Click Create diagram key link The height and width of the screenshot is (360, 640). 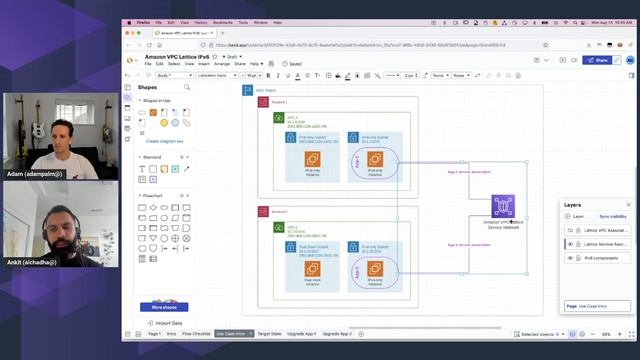tap(164, 141)
